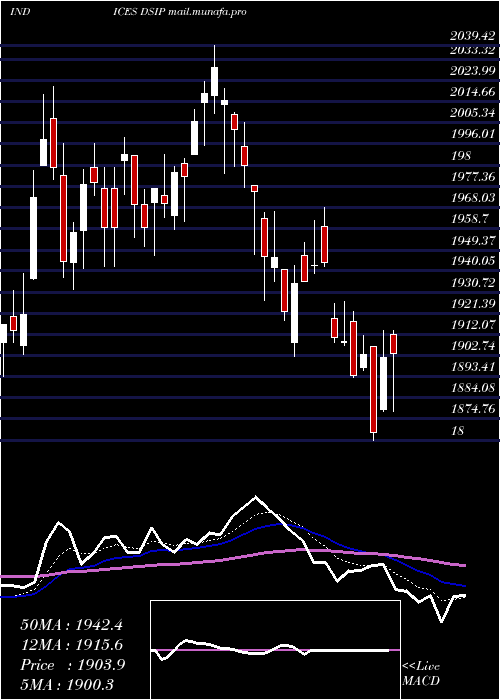Click the Price : 1903.9 readout
This screenshot has height=700, width=500.
[72, 665]
